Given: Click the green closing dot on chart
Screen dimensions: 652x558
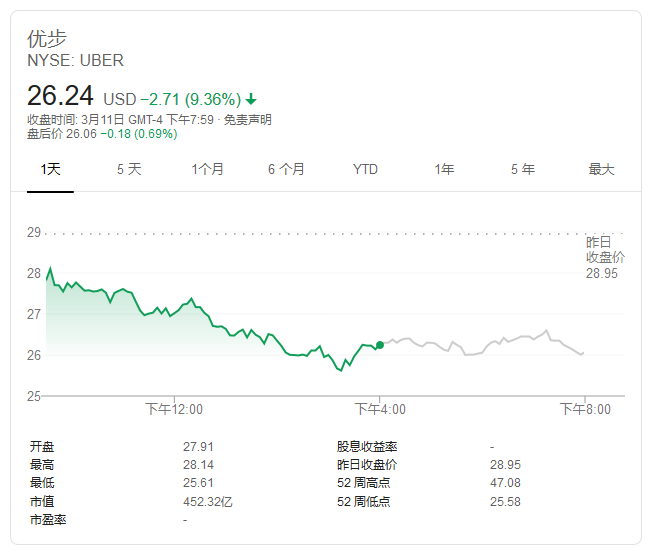Looking at the screenshot, I should (380, 345).
